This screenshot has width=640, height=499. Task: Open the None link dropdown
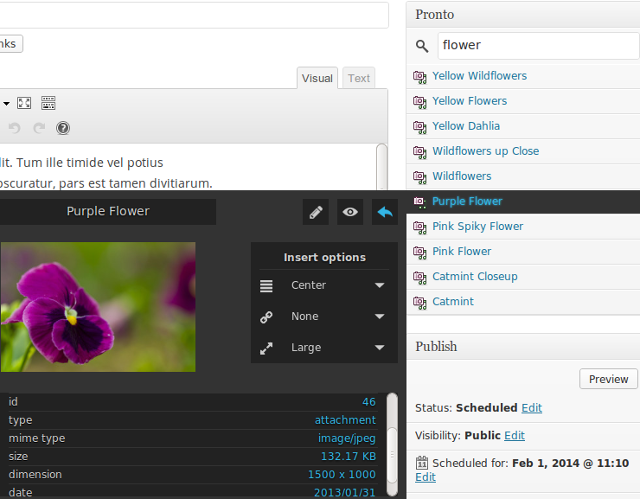[x=337, y=316]
